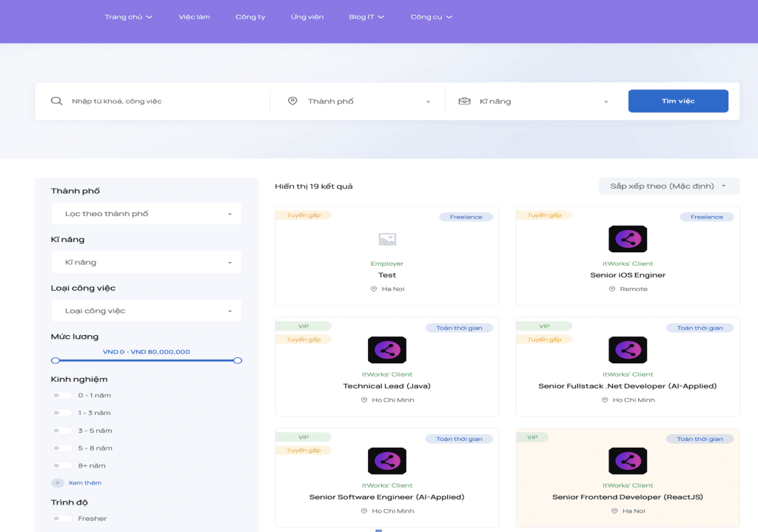This screenshot has height=532, width=758.
Task: Toggle the 5 - 8 năm experience filter
Action: click(x=61, y=448)
